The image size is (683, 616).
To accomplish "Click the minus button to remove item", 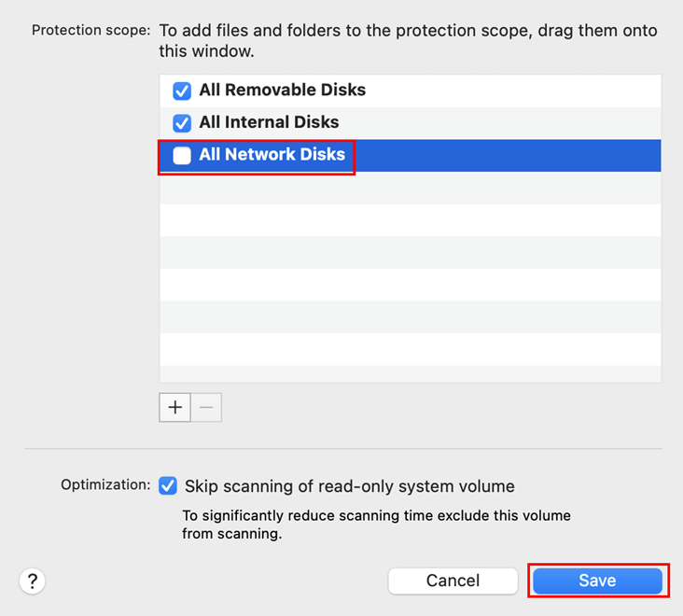I will [x=206, y=408].
